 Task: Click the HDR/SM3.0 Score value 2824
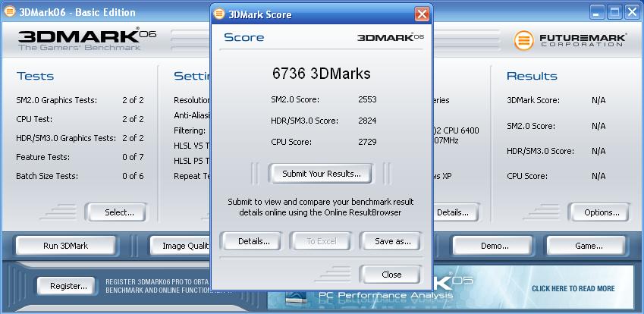pyautogui.click(x=367, y=121)
